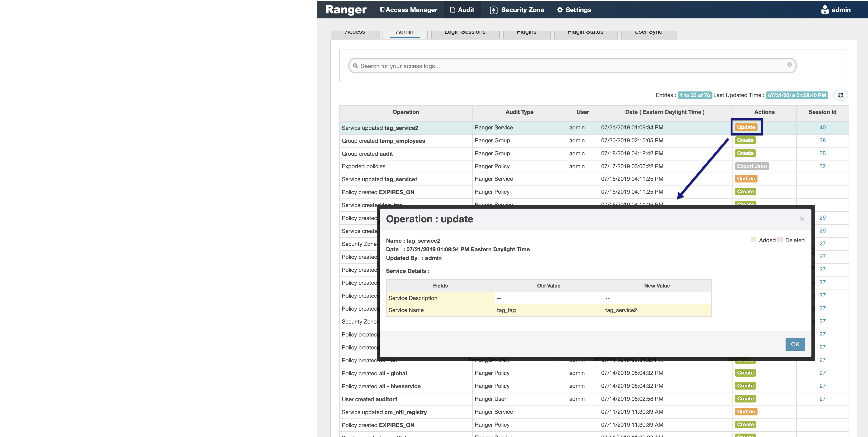The image size is (868, 437).
Task: Switch to the Access tab
Action: click(355, 32)
